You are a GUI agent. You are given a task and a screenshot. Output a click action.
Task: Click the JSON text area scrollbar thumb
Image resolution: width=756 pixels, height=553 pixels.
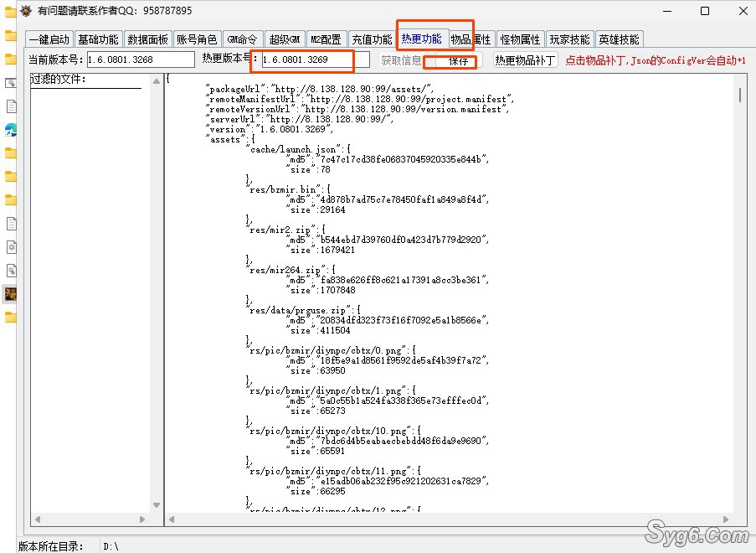(x=739, y=95)
